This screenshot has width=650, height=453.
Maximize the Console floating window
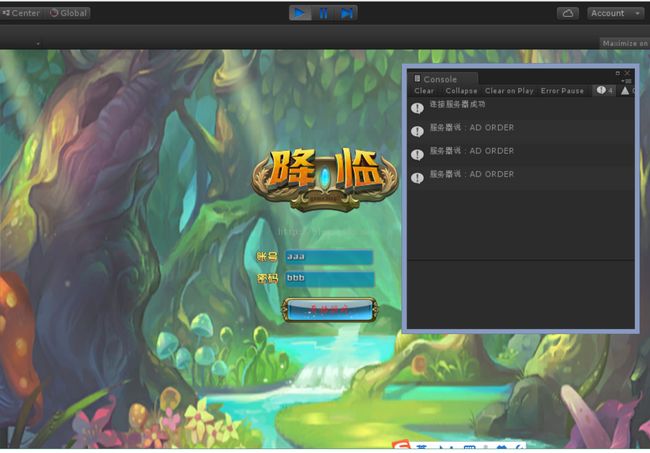pos(618,73)
